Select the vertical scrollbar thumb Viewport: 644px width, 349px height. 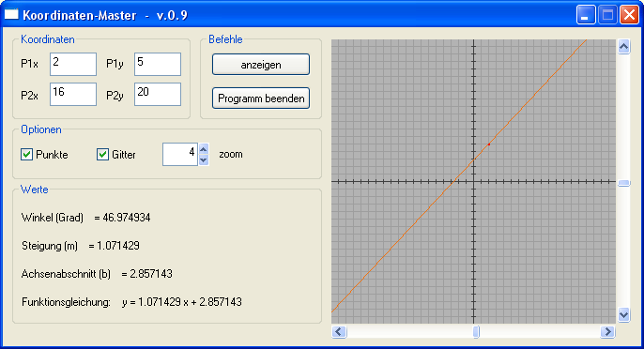[x=624, y=183]
